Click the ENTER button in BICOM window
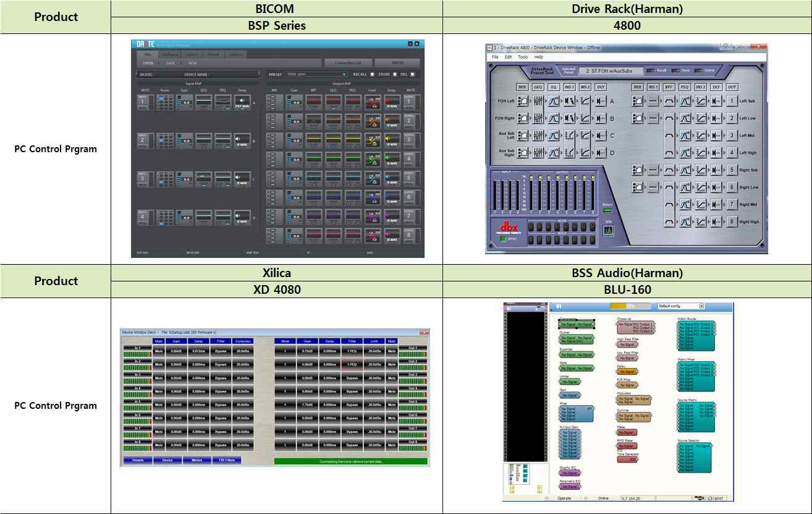Image resolution: width=812 pixels, height=514 pixels. pyautogui.click(x=397, y=63)
